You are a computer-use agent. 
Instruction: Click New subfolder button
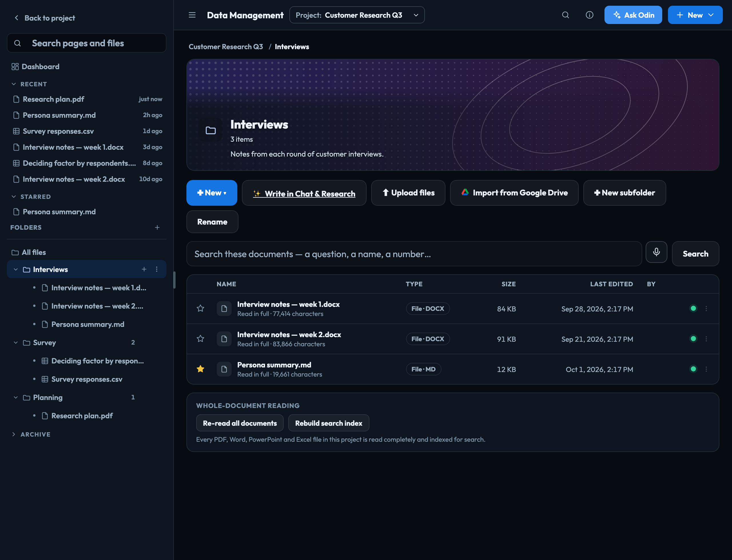tap(624, 193)
